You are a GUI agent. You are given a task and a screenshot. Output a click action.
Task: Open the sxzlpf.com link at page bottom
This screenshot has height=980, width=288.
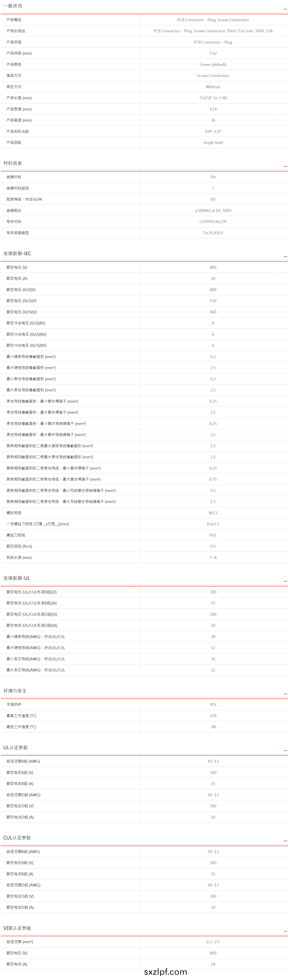[x=166, y=972]
